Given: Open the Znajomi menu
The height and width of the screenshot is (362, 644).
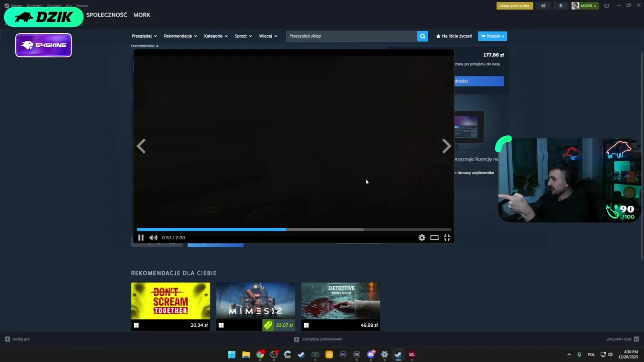Looking at the screenshot, I should 54,6.
